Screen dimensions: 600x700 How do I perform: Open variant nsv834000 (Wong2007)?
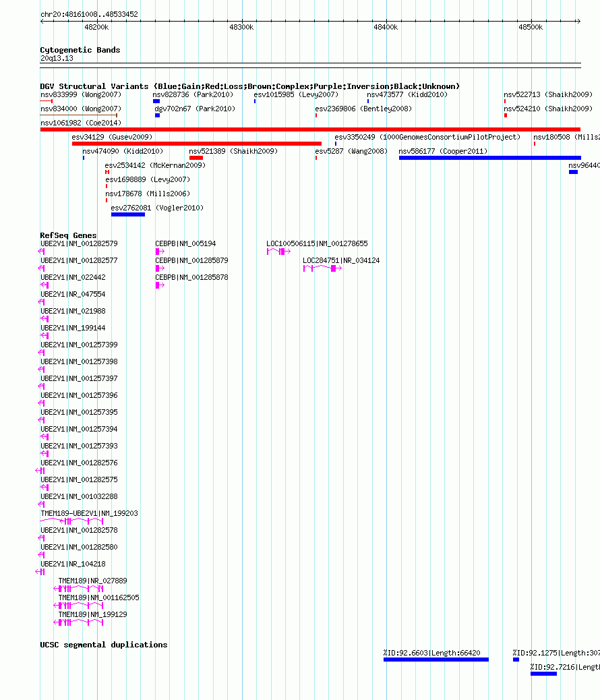[x=81, y=109]
